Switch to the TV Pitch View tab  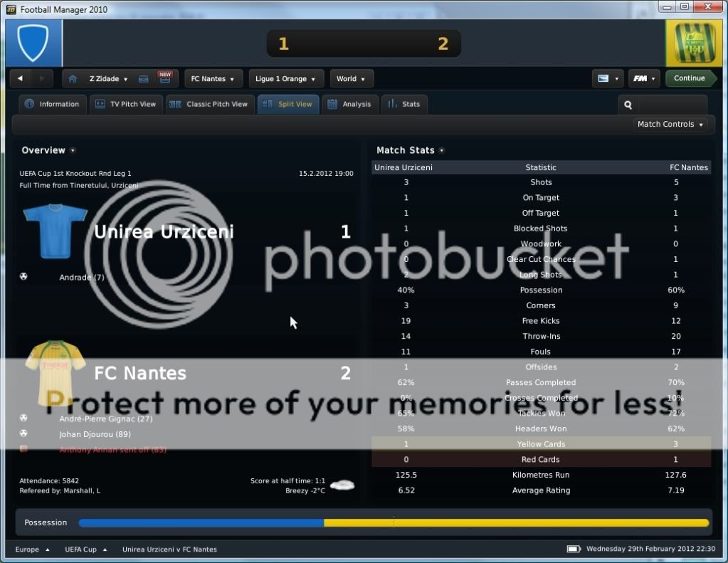point(126,104)
